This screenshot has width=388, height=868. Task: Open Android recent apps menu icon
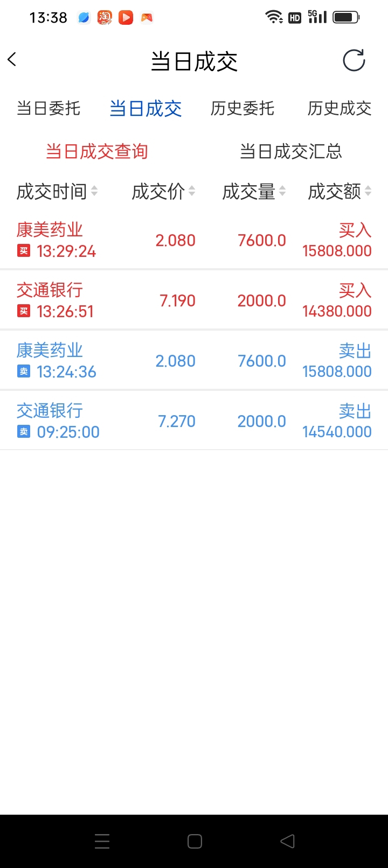[102, 841]
